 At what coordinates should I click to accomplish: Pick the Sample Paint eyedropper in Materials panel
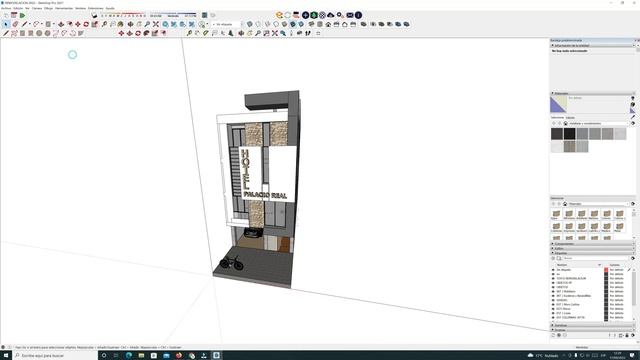point(633,117)
